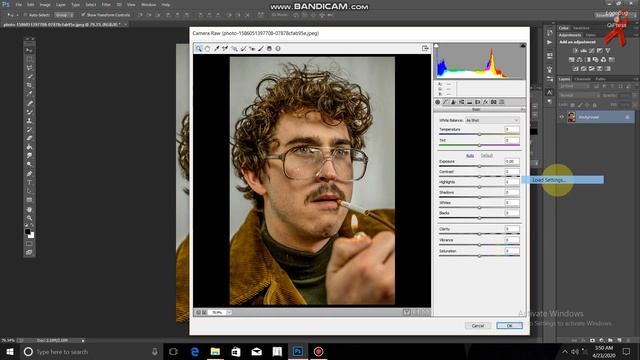This screenshot has width=640, height=360.
Task: Open blend mode dropdown in Layers panel
Action: coord(578,96)
